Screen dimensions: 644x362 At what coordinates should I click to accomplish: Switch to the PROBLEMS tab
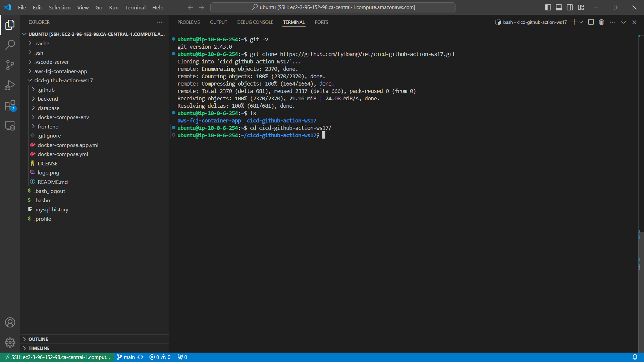click(x=189, y=22)
